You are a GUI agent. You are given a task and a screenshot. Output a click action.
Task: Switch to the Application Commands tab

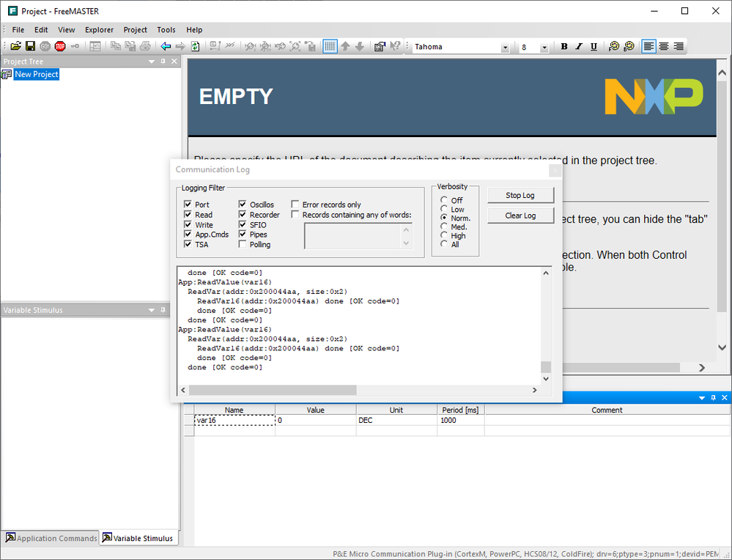(51, 538)
